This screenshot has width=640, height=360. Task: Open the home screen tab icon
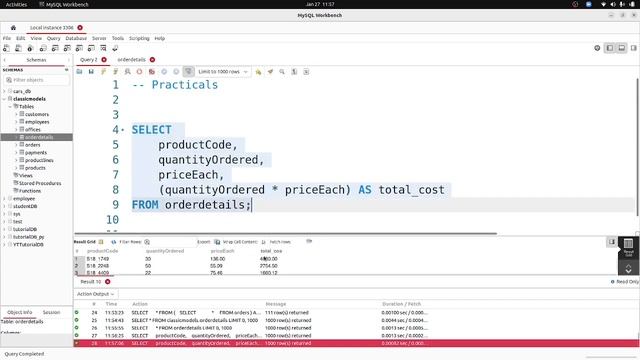(13, 28)
